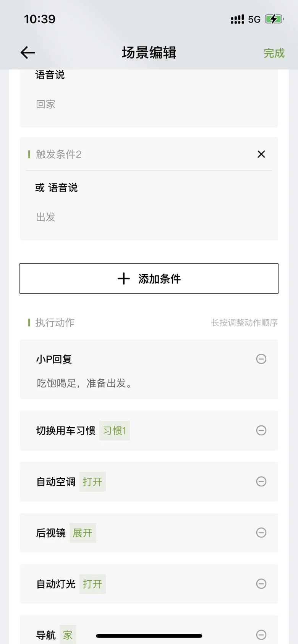Edit the voice phrase 出发
This screenshot has height=644, width=298.
click(x=46, y=217)
